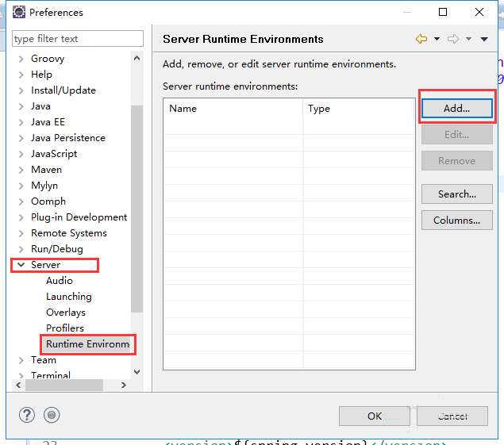
Task: Click the Edit... button
Action: pyautogui.click(x=456, y=134)
